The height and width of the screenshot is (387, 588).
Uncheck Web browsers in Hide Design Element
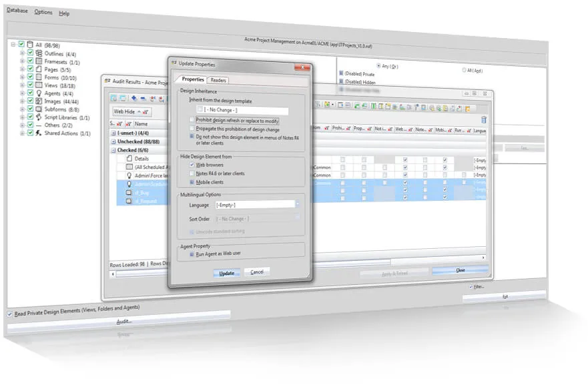[x=192, y=164]
